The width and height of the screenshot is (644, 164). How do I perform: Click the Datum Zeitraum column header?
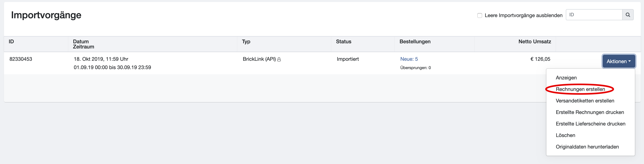point(84,44)
